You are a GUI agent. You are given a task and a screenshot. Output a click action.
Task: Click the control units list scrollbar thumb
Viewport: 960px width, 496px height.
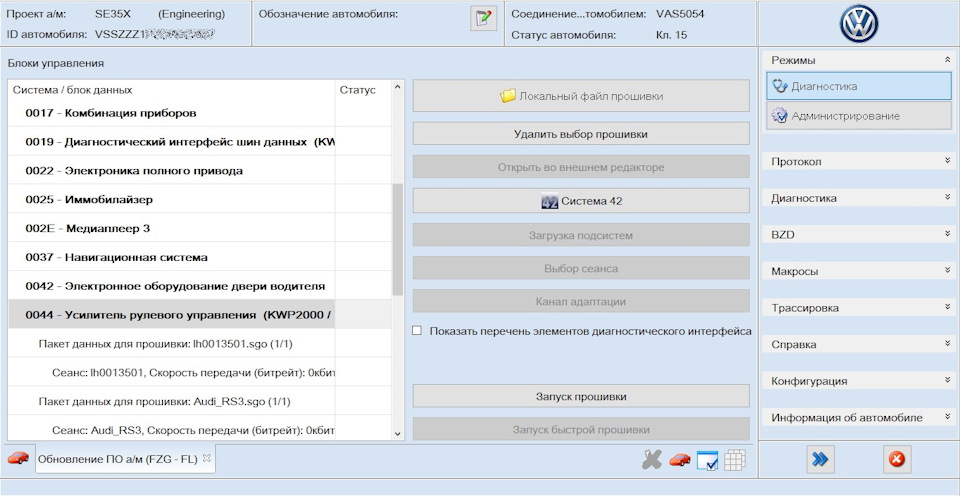pos(398,239)
